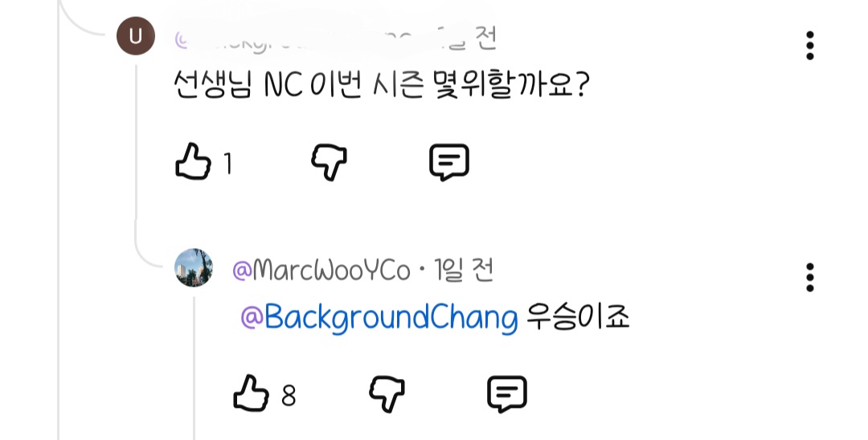Image resolution: width=868 pixels, height=440 pixels.
Task: Click the 우승이죠 reply text
Action: pos(578,317)
